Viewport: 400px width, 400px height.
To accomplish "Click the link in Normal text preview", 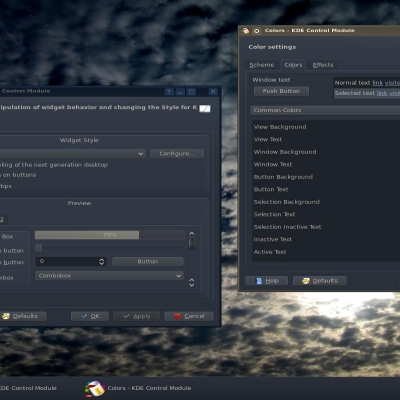I will (x=377, y=83).
